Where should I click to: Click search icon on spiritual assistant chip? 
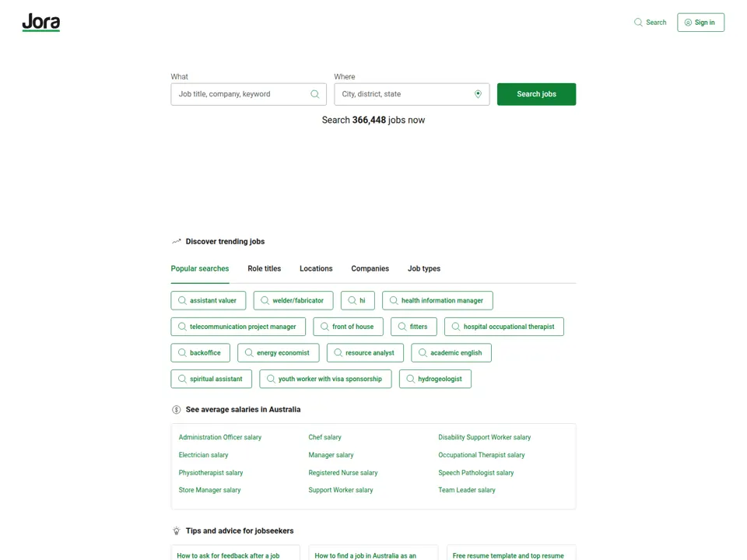(182, 379)
